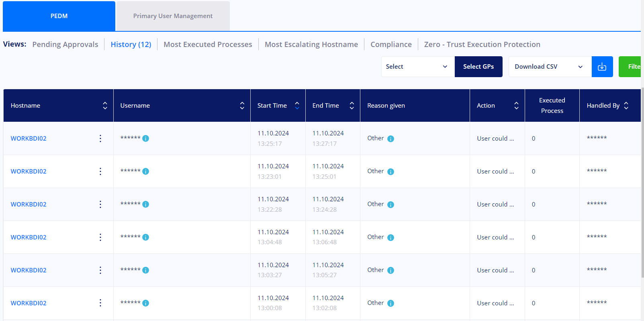Open the Select dropdown
Viewport: 644px width, 321px height.
417,67
